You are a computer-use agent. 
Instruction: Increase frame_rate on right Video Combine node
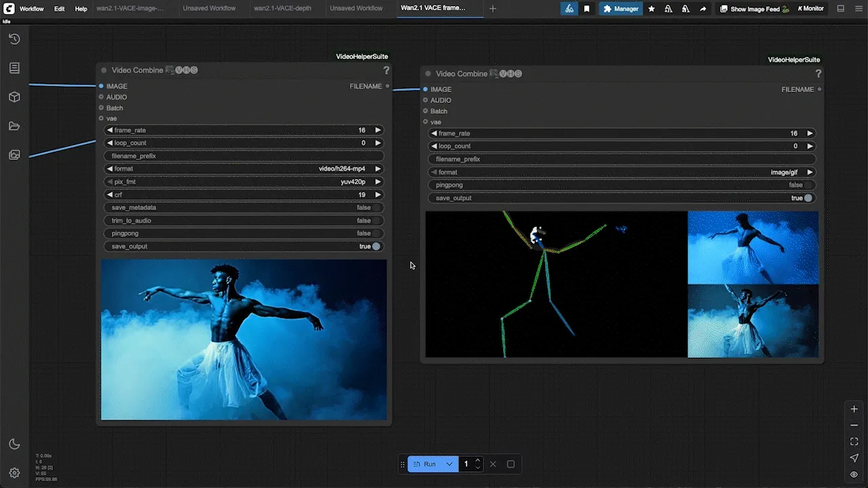[x=810, y=134]
